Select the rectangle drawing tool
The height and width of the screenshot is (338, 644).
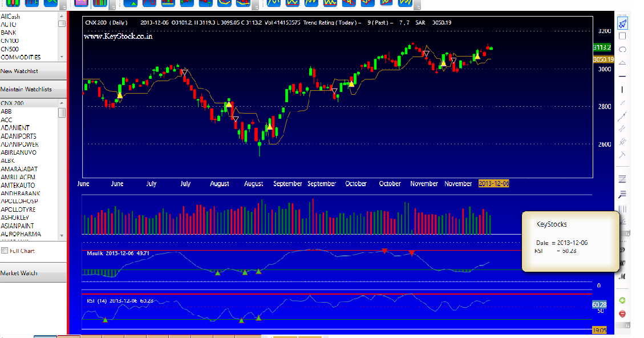click(x=622, y=36)
